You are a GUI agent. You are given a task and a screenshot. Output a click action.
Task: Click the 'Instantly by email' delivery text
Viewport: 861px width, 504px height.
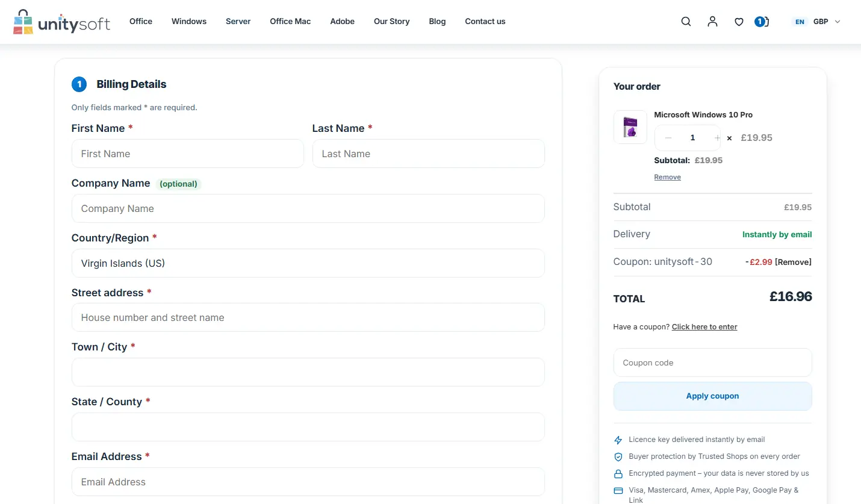(x=777, y=235)
